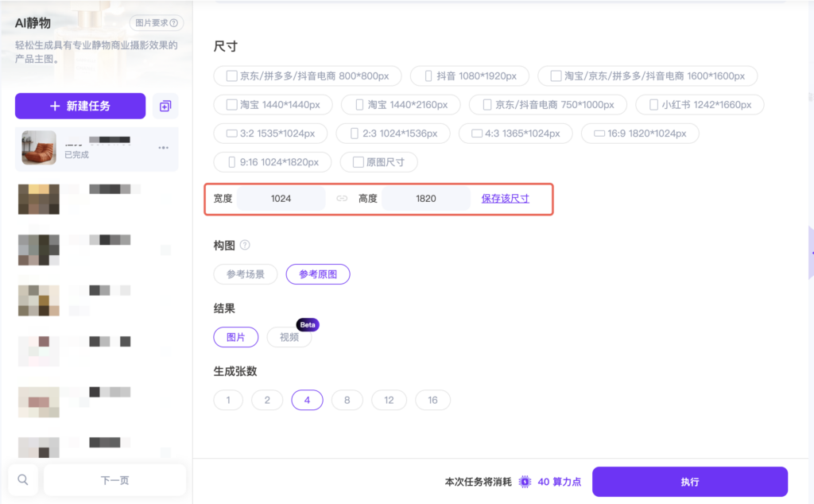Click 保存该尺寸 link
The image size is (814, 504).
(x=505, y=198)
